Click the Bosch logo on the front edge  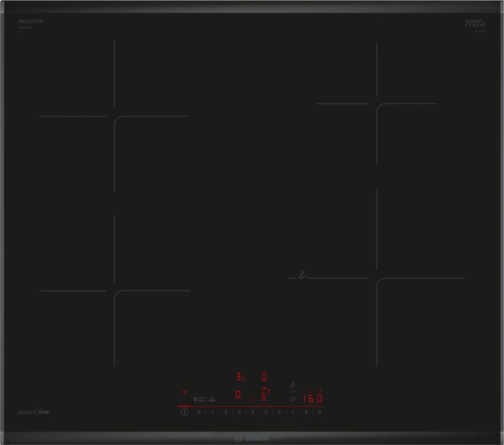pos(253,438)
